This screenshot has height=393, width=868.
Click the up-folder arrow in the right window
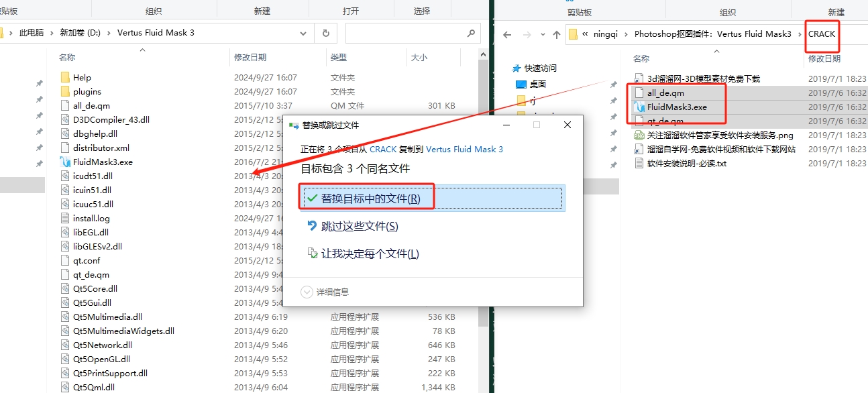tap(556, 34)
